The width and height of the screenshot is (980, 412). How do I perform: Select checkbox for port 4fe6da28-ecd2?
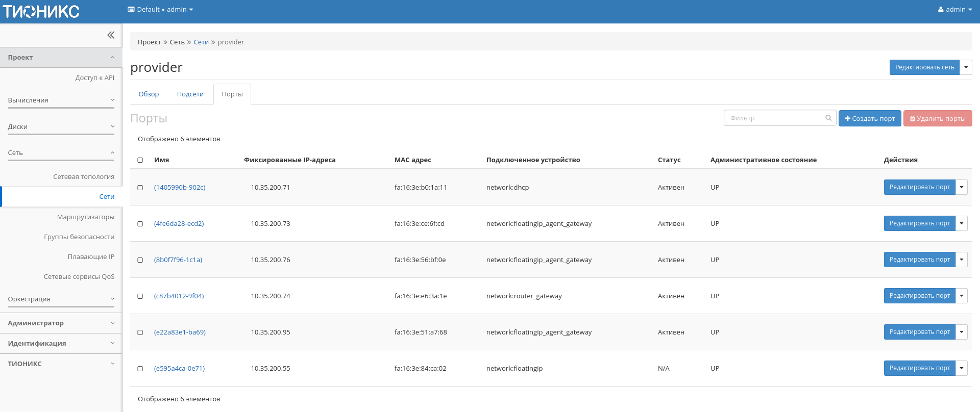pos(140,224)
